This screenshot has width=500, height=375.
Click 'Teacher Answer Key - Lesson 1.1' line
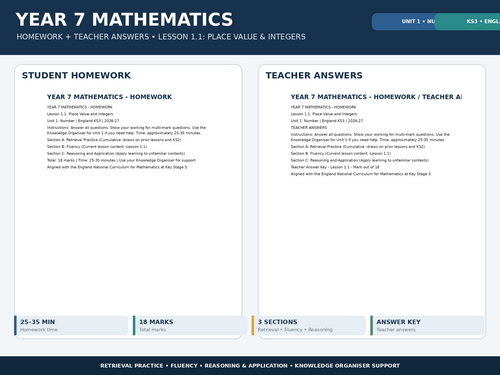335,167
